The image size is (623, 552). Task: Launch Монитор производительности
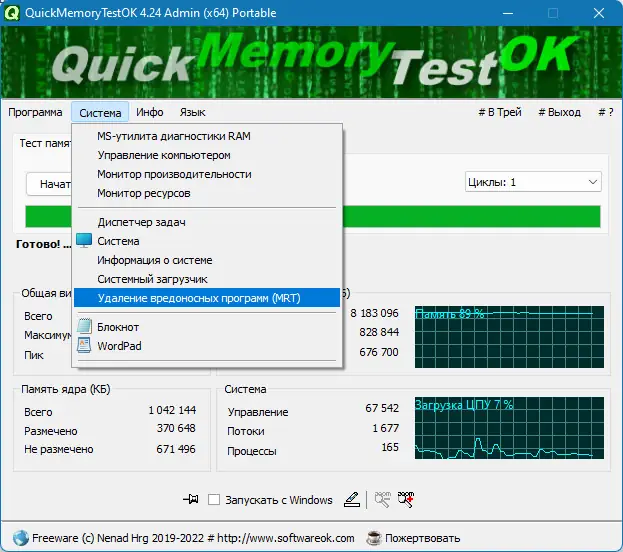[207, 174]
